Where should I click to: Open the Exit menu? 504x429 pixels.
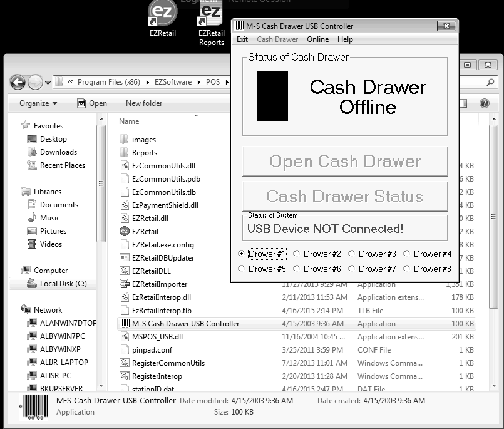(x=242, y=39)
